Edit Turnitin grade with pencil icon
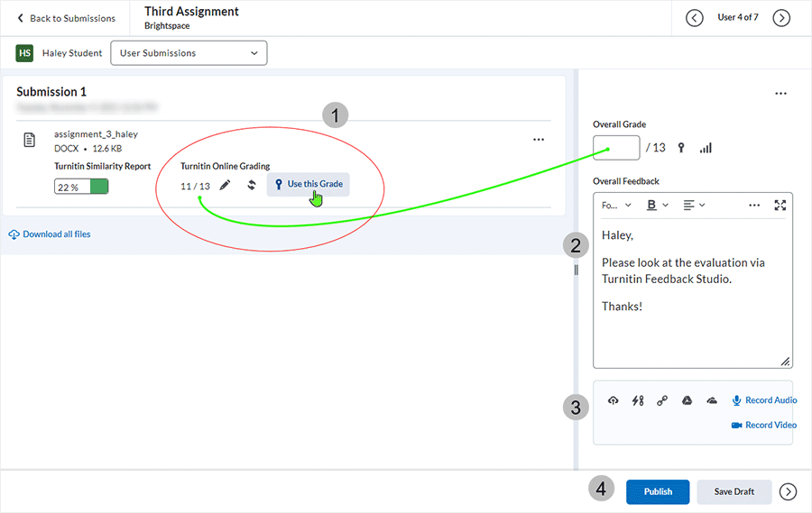Screen dimensions: 812x513 coord(225,185)
